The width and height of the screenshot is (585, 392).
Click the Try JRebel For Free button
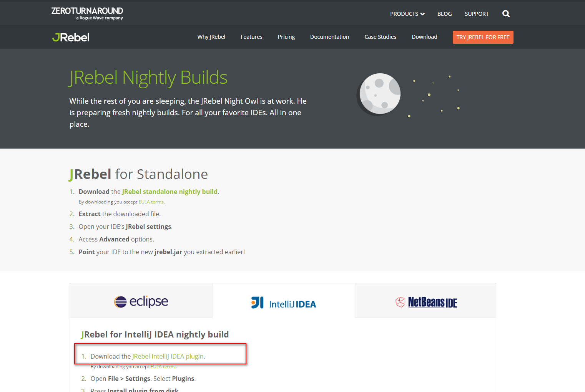point(483,37)
